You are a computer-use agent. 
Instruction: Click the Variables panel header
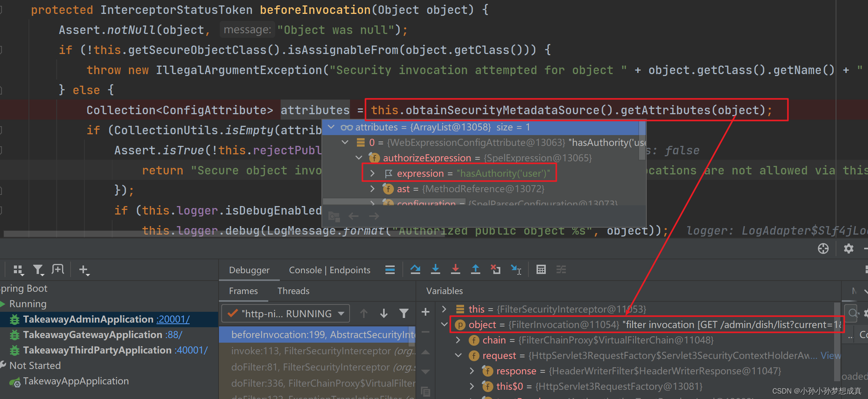tap(444, 291)
